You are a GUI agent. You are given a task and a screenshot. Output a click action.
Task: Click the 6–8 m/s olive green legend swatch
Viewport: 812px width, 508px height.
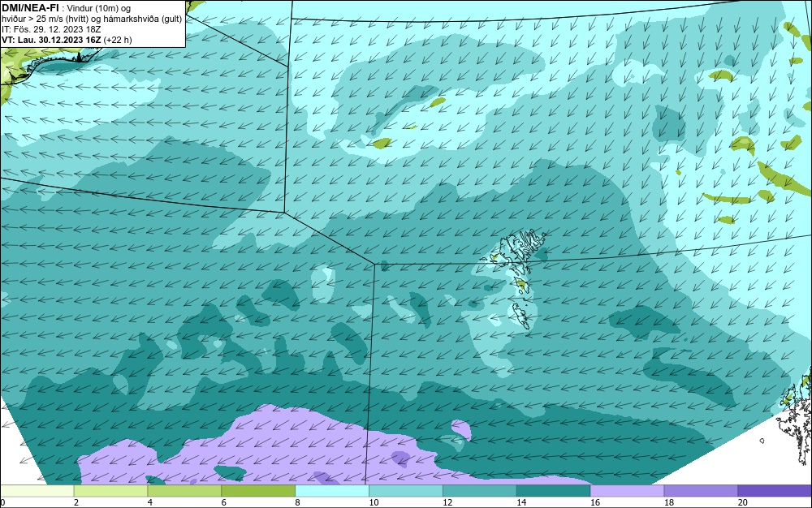tap(258, 491)
